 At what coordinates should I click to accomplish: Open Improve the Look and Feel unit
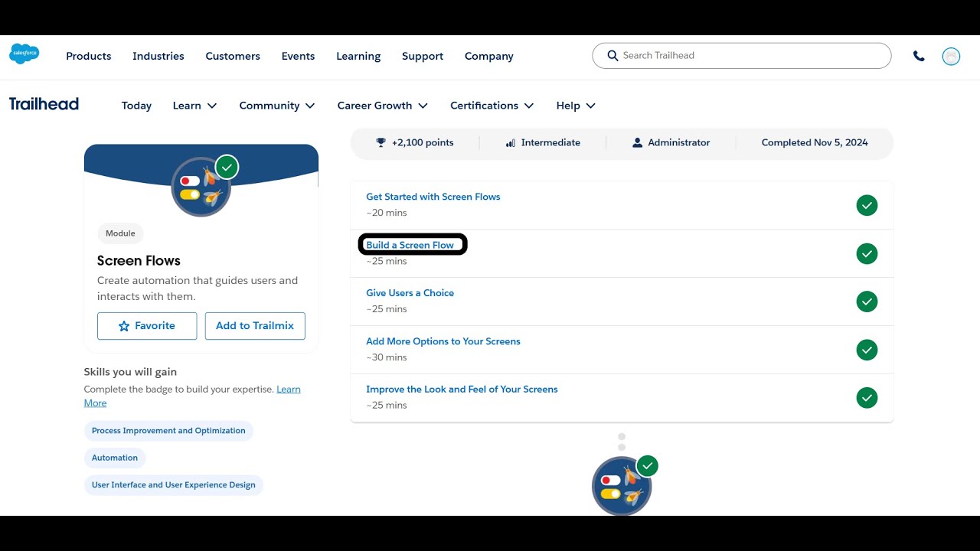[x=462, y=390]
